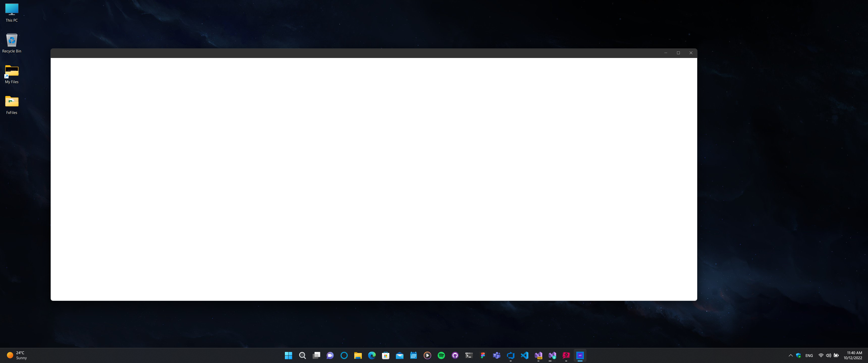Open Media Player from the taskbar
This screenshot has height=363, width=868.
tap(427, 355)
